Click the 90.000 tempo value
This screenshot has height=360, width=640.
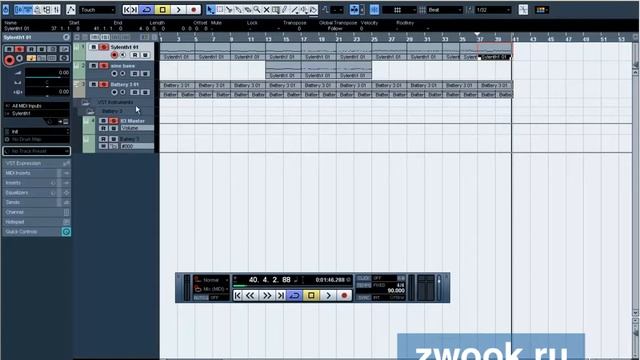coord(396,291)
